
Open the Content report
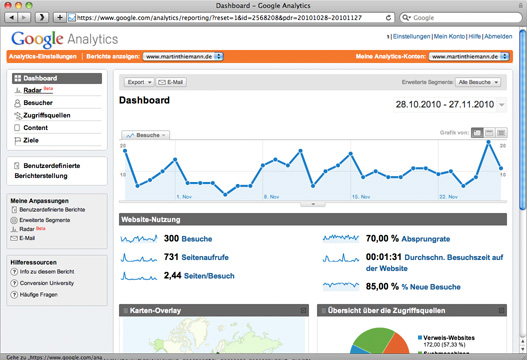(36, 128)
